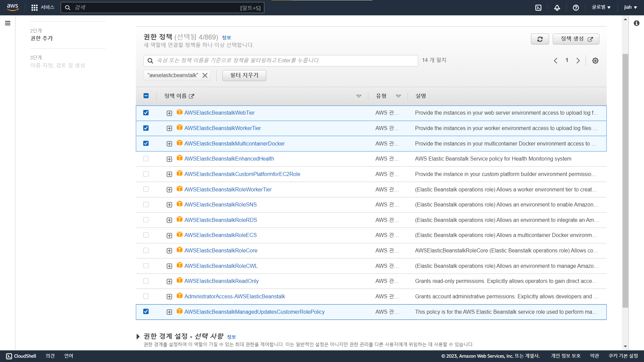Open 정보 link next to 권한 정책
This screenshot has height=362, width=644.
[x=226, y=38]
